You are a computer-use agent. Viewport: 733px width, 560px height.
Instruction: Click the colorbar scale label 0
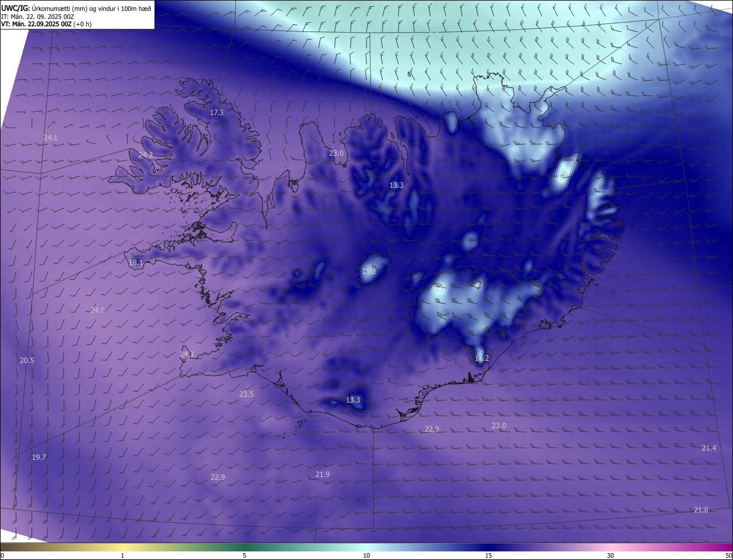(x=2, y=556)
